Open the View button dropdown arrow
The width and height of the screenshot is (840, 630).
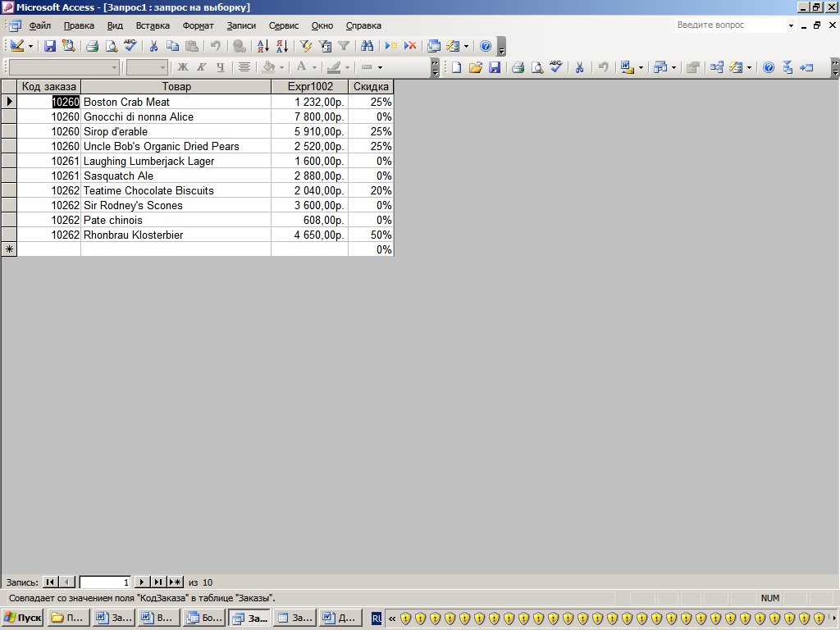point(30,46)
